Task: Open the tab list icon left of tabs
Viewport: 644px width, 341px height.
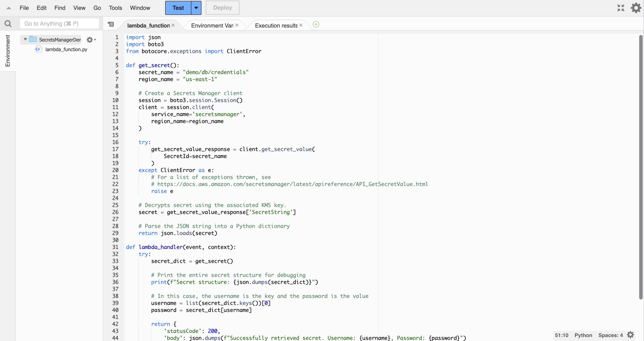Action: [111, 24]
